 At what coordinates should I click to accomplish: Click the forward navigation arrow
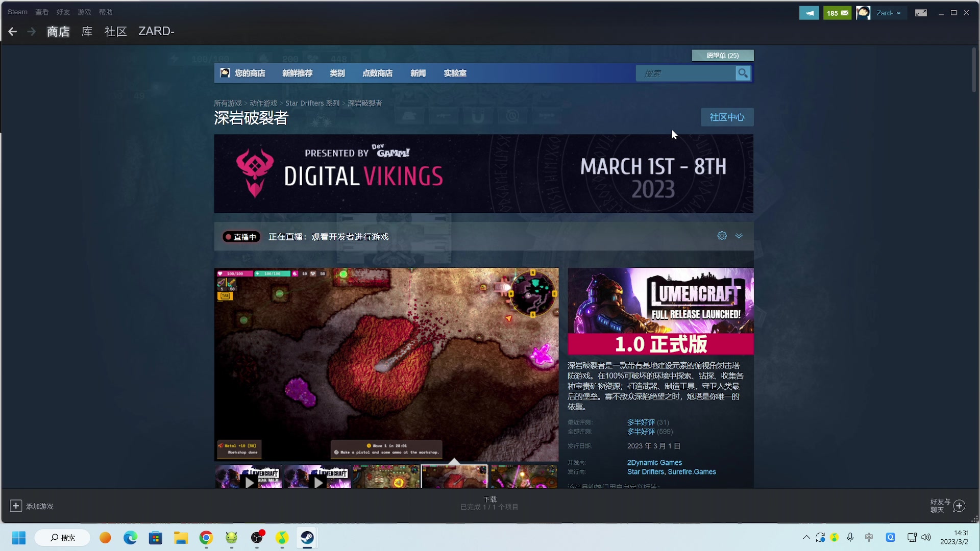[32, 32]
